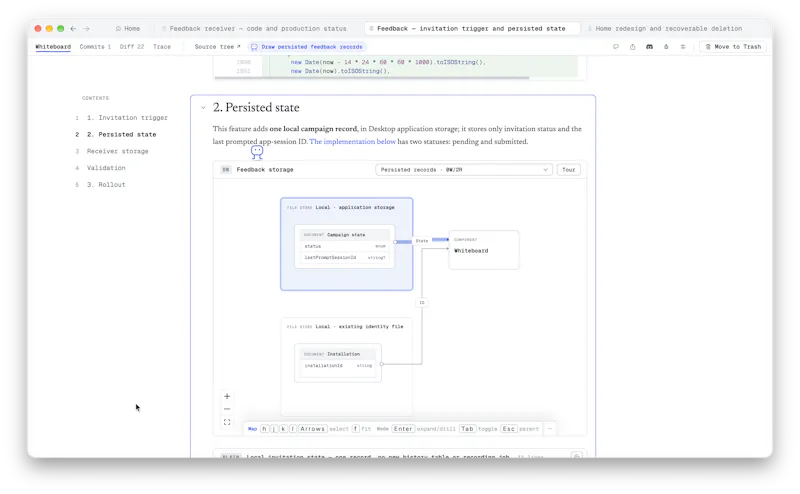
Task: Click the Enter key hint
Action: (x=403, y=429)
